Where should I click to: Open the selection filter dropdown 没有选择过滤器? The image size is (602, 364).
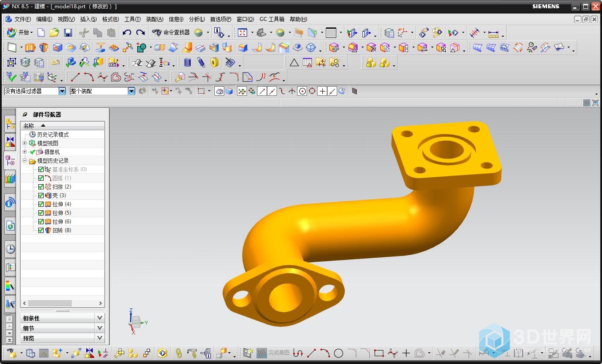pyautogui.click(x=62, y=91)
